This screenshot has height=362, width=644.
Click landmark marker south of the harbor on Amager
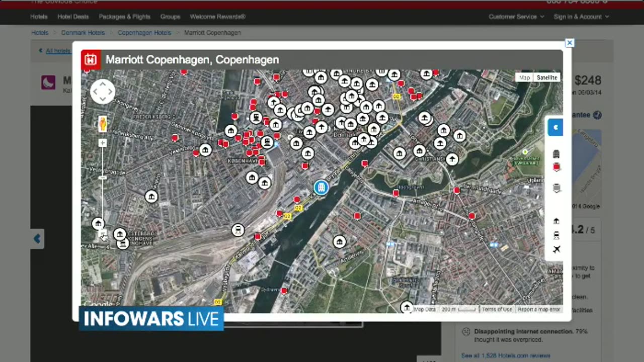[x=340, y=242]
